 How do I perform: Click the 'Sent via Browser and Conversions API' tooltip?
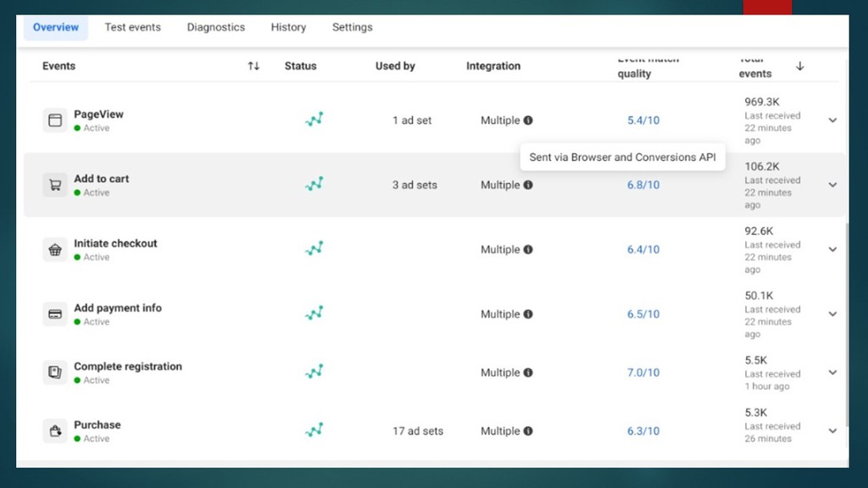click(x=623, y=157)
